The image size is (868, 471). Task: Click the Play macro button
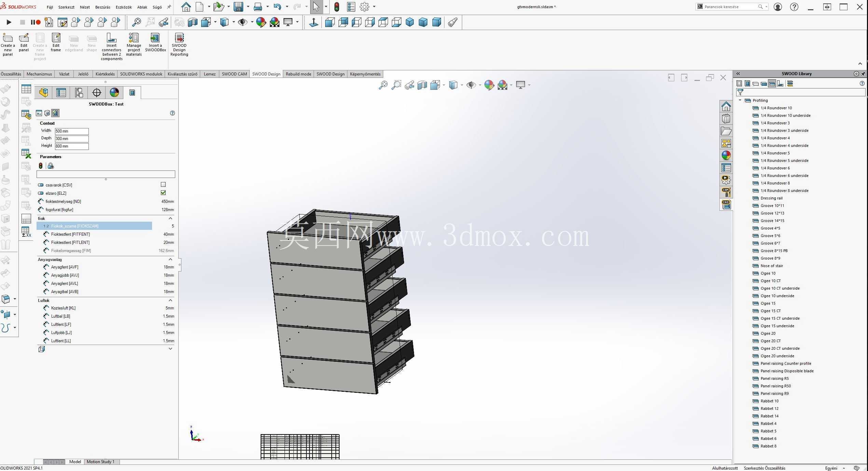9,22
